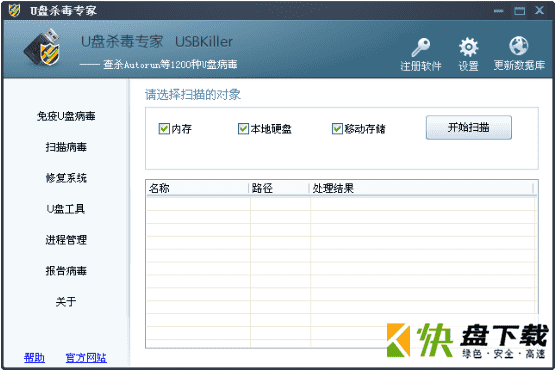
Task: Click the 请选择扫描的对象 heading
Action: 193,95
